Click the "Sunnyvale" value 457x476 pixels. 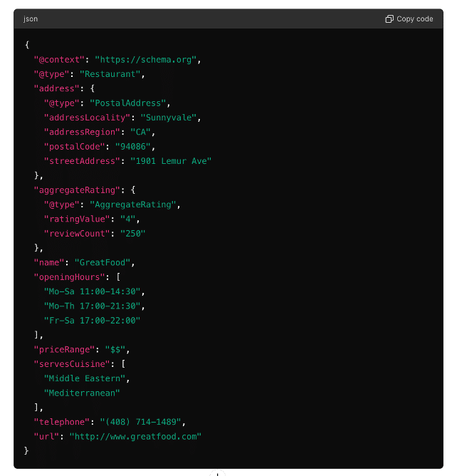(x=169, y=118)
